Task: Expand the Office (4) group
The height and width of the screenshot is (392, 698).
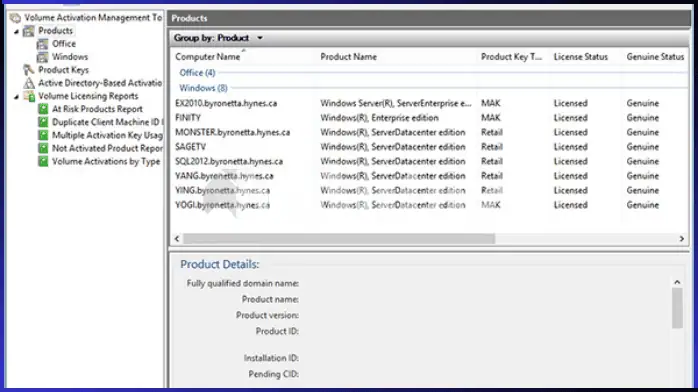Action: pos(197,73)
